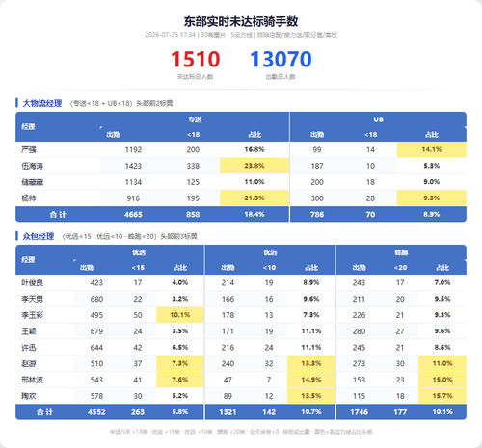Click the <10 column header
This screenshot has height=448, width=482.
point(269,268)
